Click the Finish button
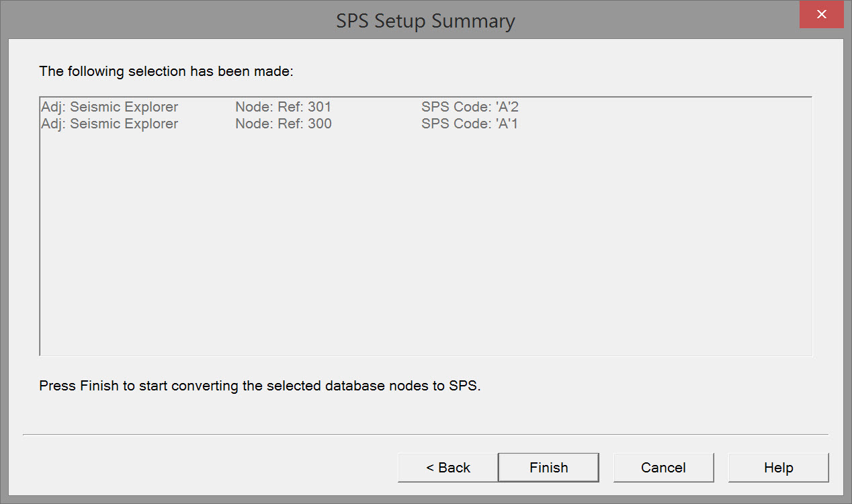Viewport: 852px width, 504px height. click(x=548, y=468)
